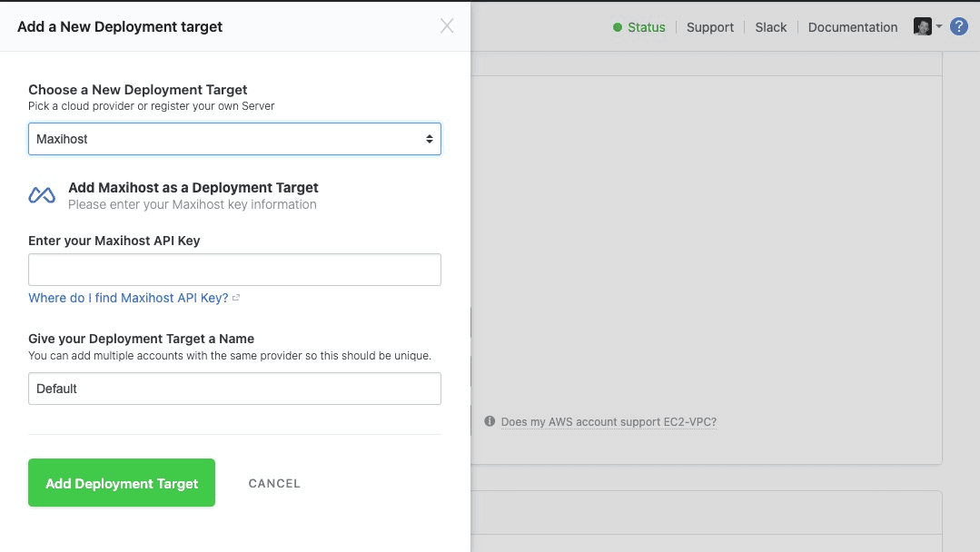This screenshot has height=552, width=980.
Task: Open the Maxihost deployment target dropdown
Action: click(x=234, y=139)
